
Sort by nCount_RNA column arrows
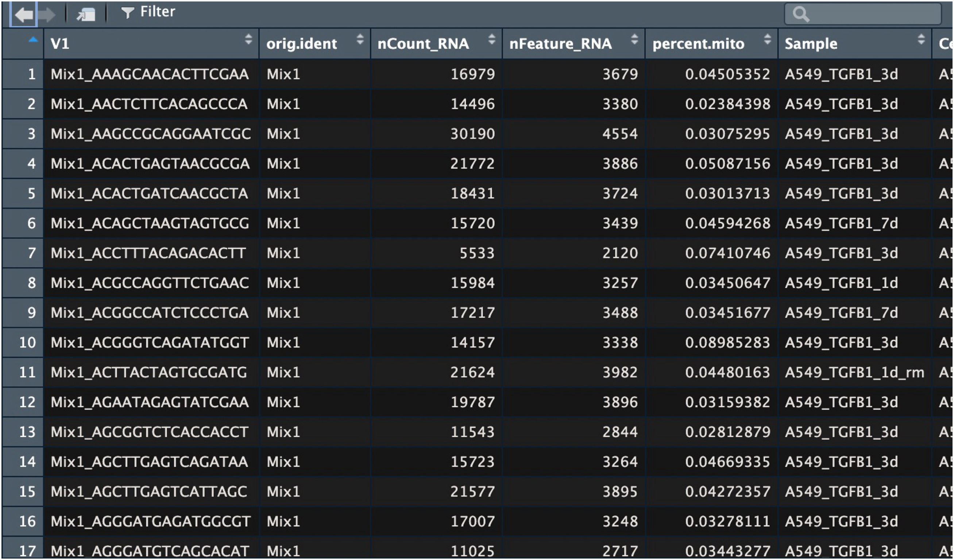(x=491, y=39)
